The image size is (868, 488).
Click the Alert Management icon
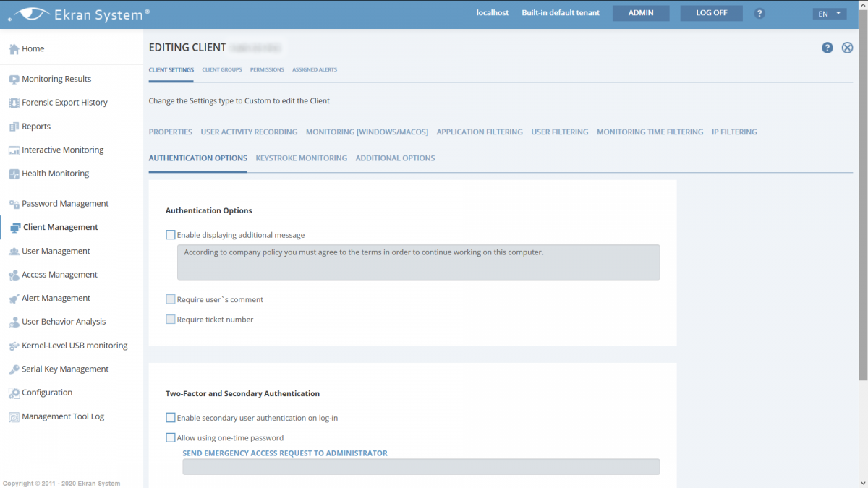coord(14,299)
